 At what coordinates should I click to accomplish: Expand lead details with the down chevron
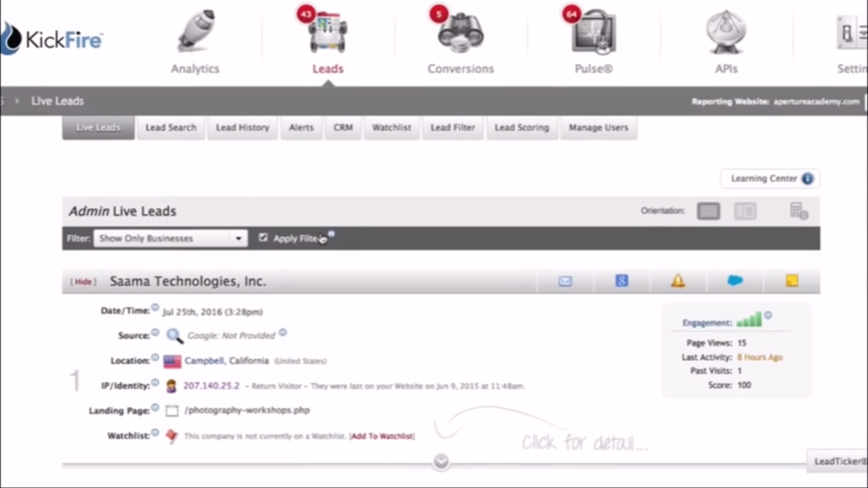[x=441, y=461]
